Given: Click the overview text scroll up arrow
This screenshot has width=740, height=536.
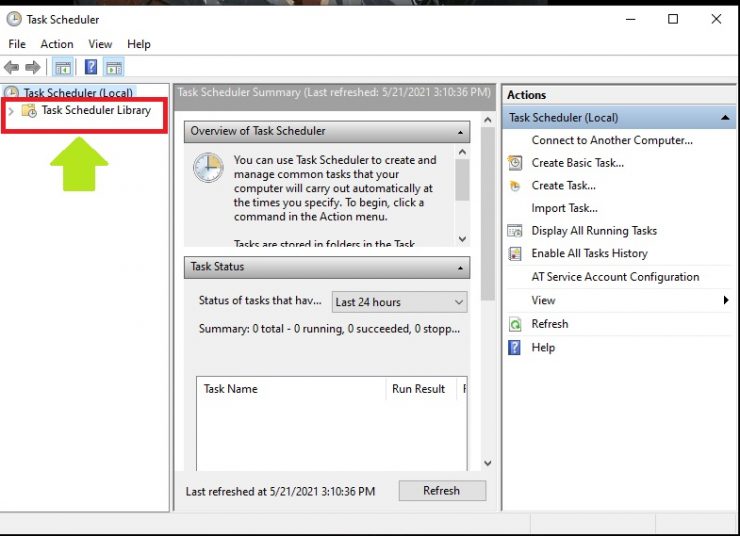Looking at the screenshot, I should click(x=462, y=152).
